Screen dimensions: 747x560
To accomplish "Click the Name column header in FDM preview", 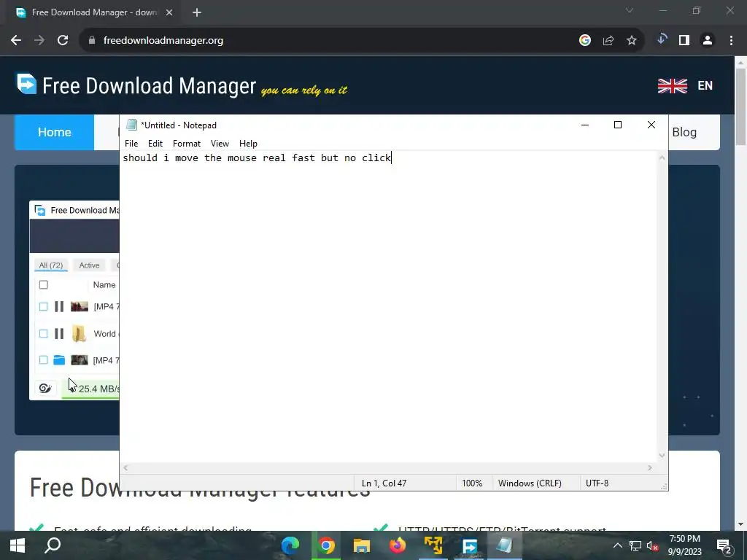I will (x=104, y=285).
